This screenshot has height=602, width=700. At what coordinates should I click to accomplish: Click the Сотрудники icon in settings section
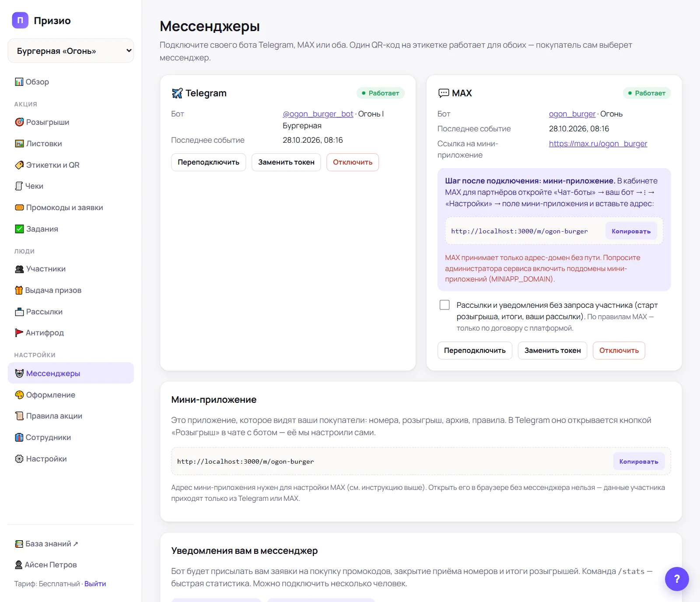pos(19,437)
